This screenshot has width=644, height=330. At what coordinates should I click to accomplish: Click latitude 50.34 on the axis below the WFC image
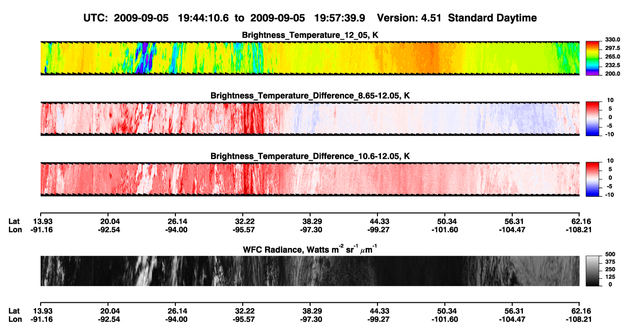pyautogui.click(x=445, y=311)
